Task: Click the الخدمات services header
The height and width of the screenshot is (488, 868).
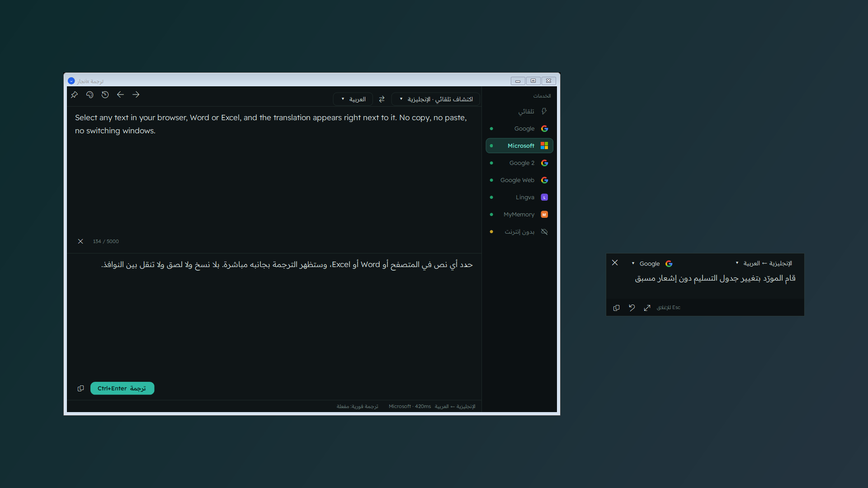Action: [x=542, y=96]
